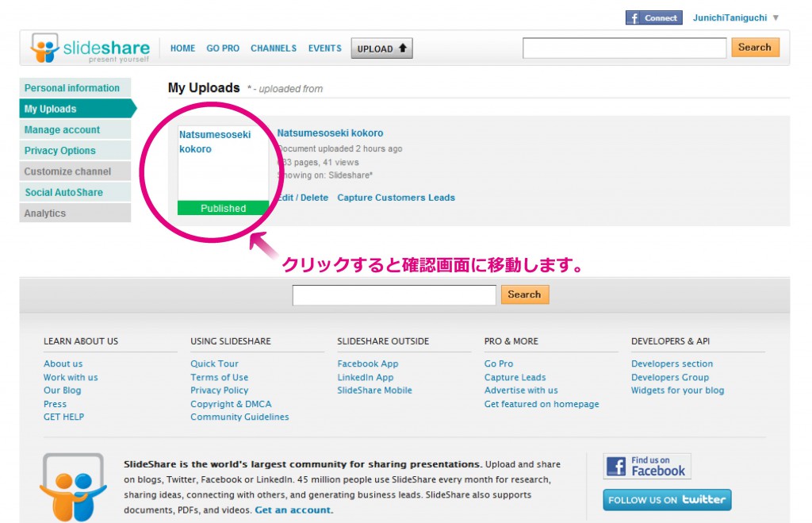Click the GET HELP link
This screenshot has width=812, height=523.
(63, 417)
